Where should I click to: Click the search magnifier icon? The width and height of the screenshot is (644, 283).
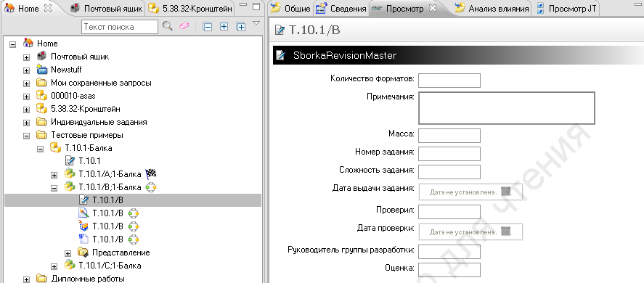(x=167, y=26)
